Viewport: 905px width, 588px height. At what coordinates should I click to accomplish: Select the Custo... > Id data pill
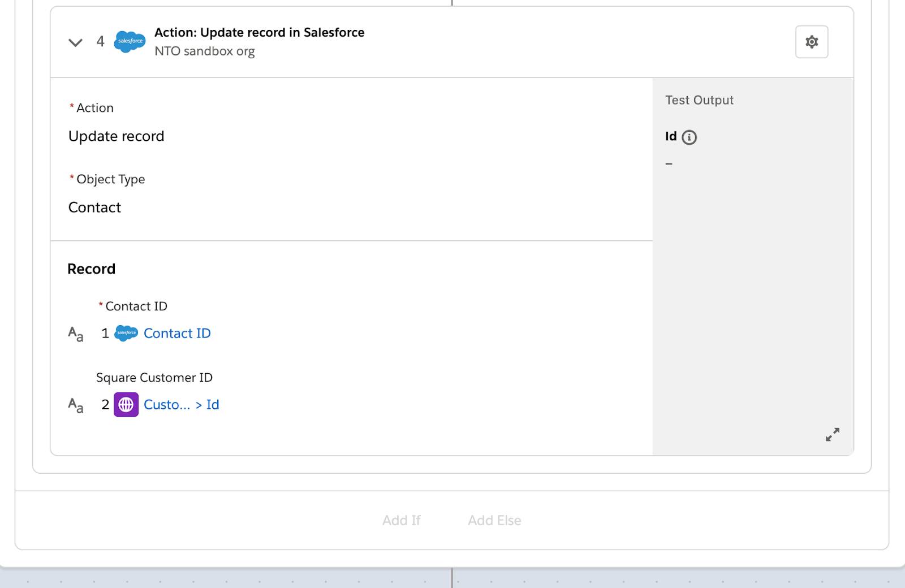pos(181,404)
